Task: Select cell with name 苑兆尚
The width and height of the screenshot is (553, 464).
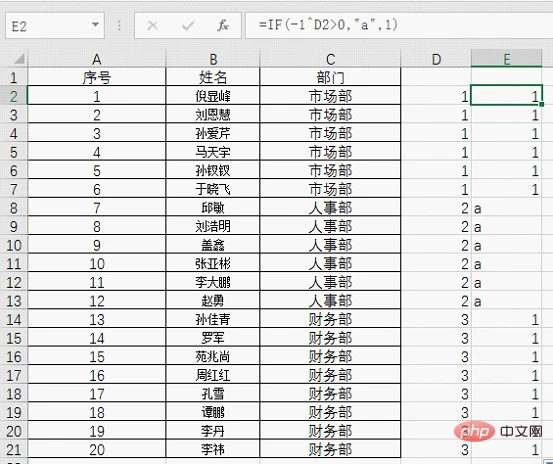Action: point(213,356)
